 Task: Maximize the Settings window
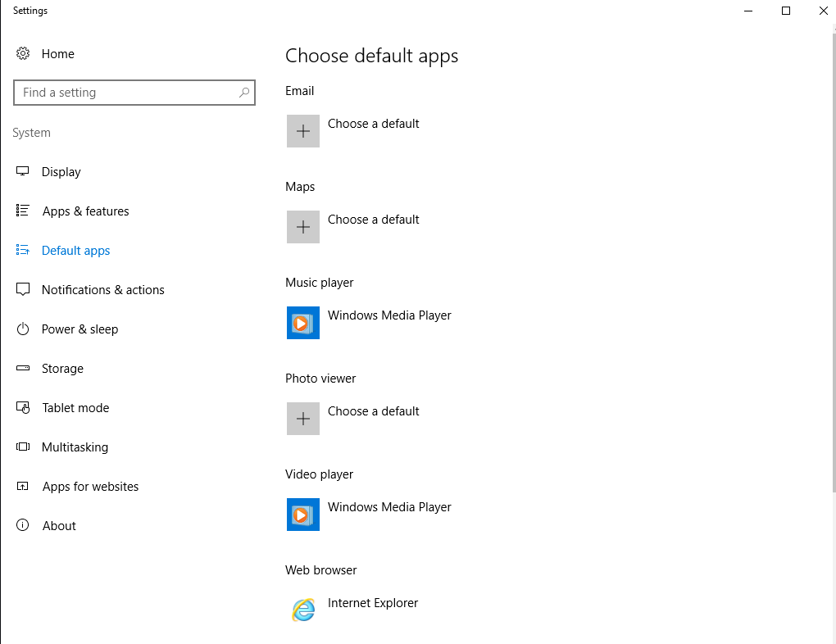click(x=785, y=11)
